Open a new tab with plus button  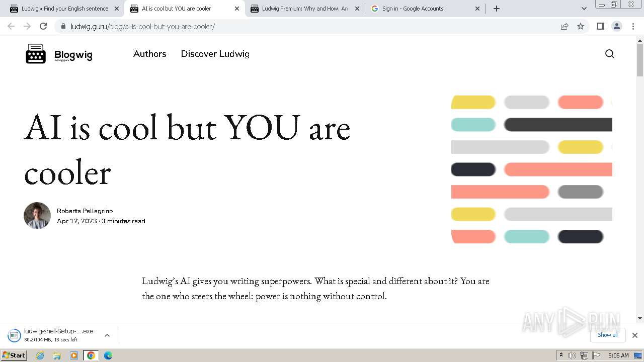(x=496, y=9)
